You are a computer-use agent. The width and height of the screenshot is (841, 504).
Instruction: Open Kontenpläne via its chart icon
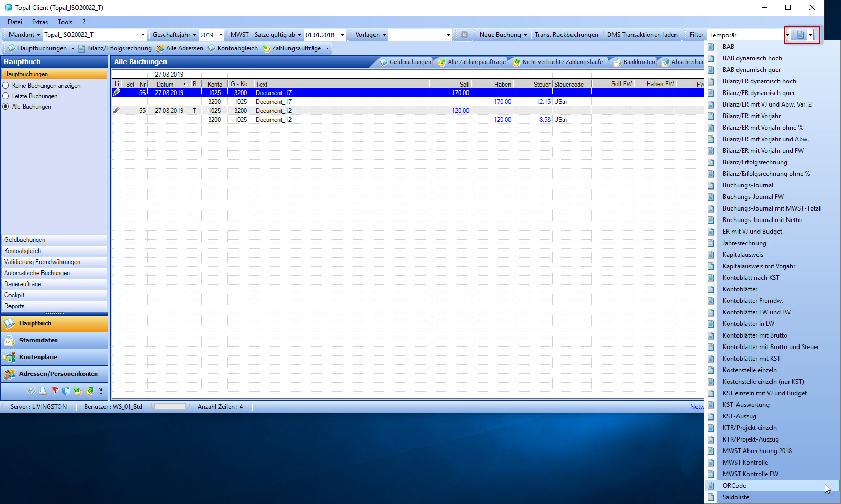9,357
